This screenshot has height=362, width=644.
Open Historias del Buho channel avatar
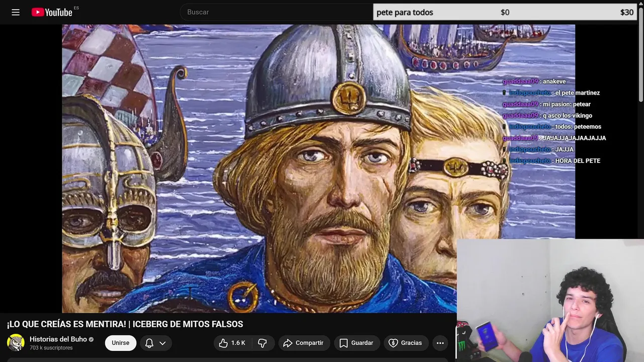coord(16,343)
